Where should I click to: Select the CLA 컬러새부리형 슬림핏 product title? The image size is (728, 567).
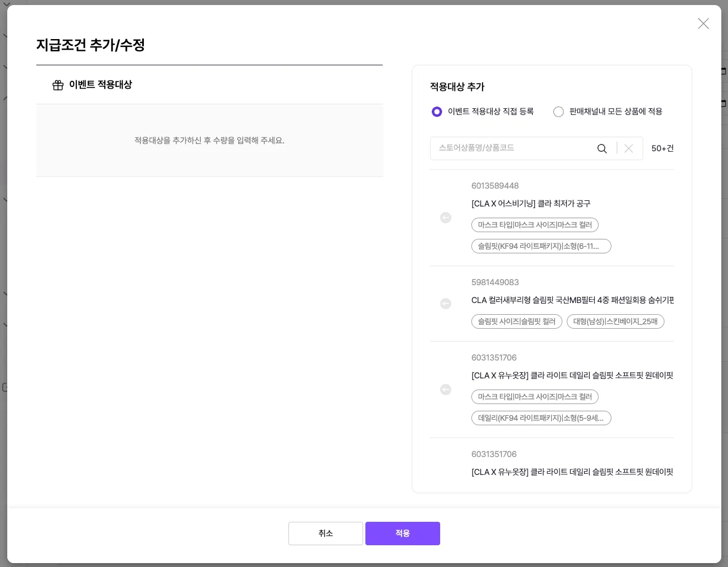pyautogui.click(x=572, y=300)
